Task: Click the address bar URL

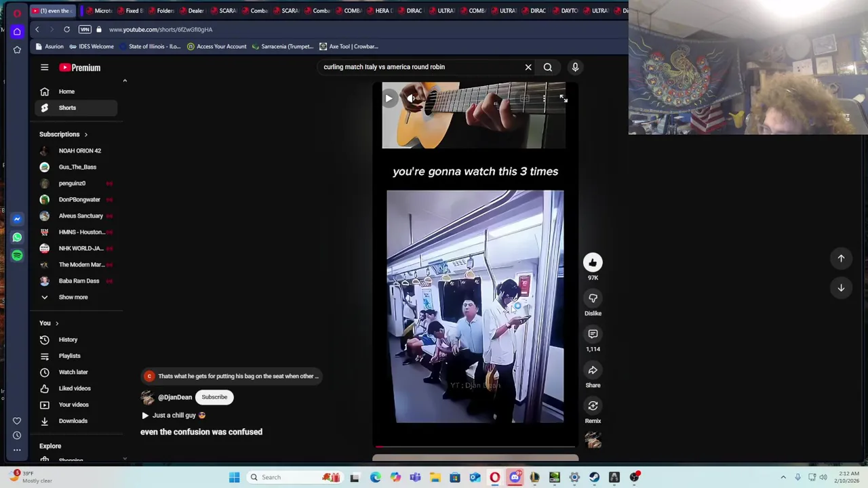Action: pos(161,29)
